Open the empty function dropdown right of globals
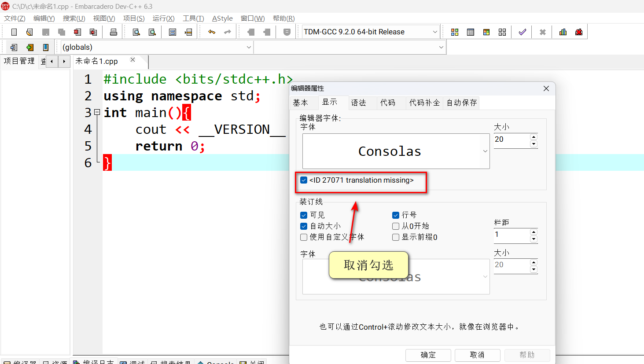This screenshot has width=644, height=364. [x=441, y=47]
